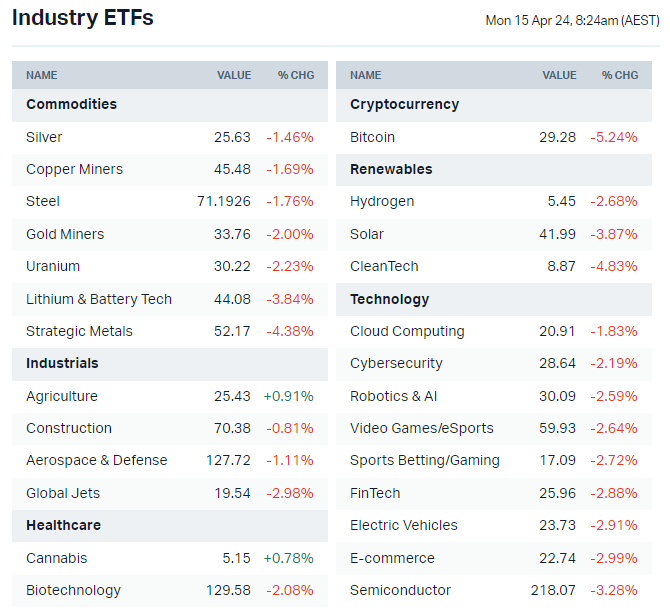Select the Technology category heading
670x611 pixels.
point(389,299)
